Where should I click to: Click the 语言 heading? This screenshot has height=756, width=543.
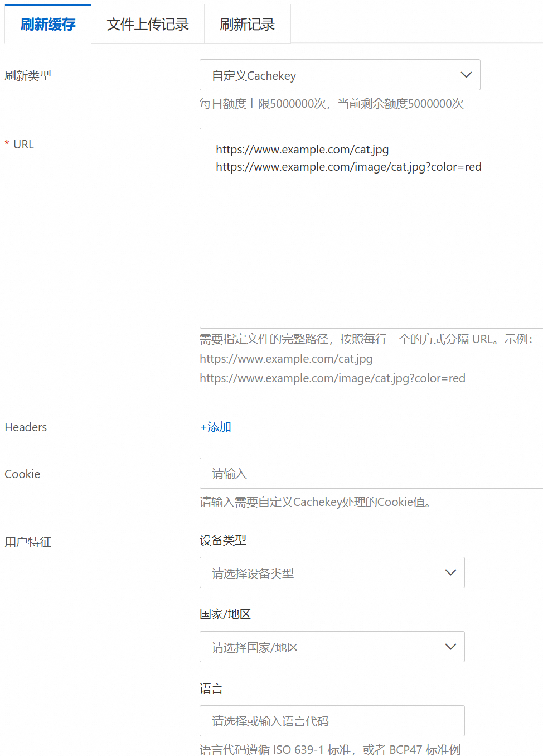(211, 688)
